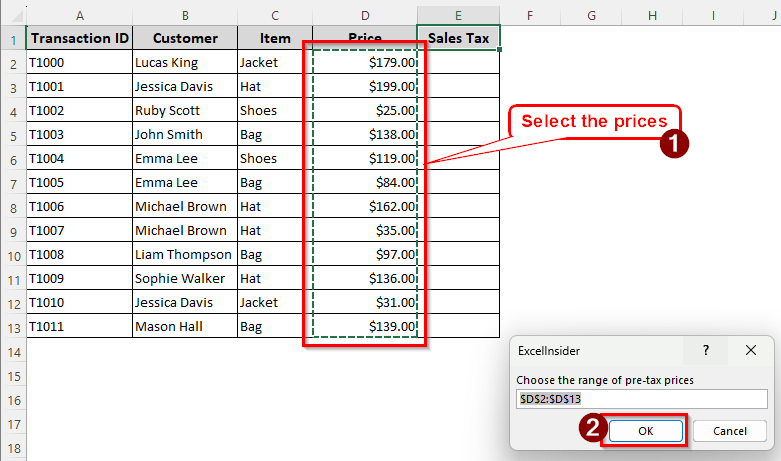Click the Item header cell
This screenshot has width=781, height=461.
275,38
